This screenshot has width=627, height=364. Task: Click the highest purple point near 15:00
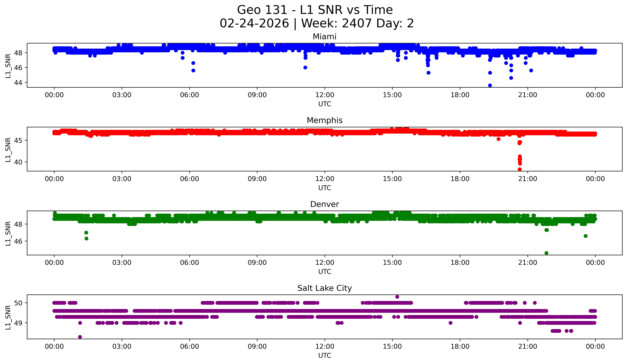coord(397,297)
